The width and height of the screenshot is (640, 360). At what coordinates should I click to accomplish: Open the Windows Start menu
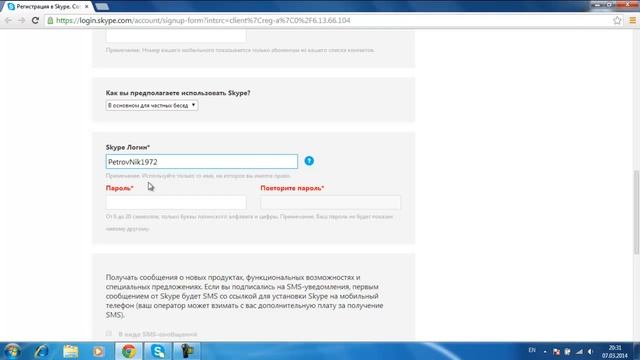[12, 351]
